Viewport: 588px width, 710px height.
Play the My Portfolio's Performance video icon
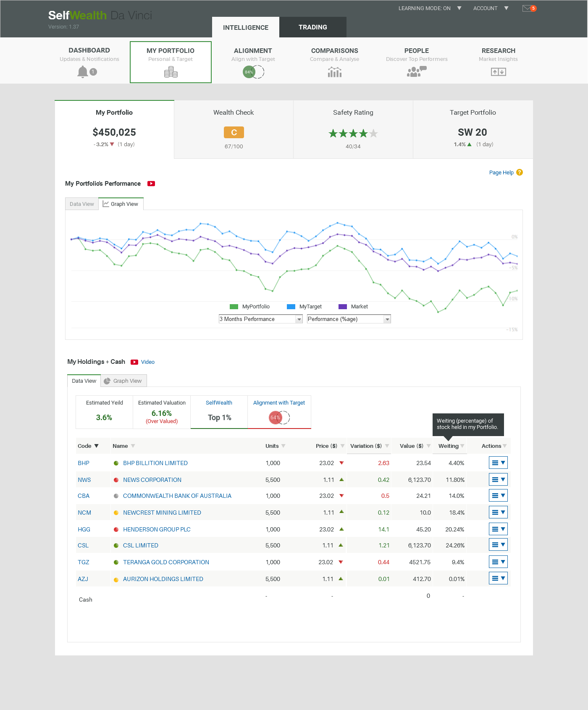(151, 184)
